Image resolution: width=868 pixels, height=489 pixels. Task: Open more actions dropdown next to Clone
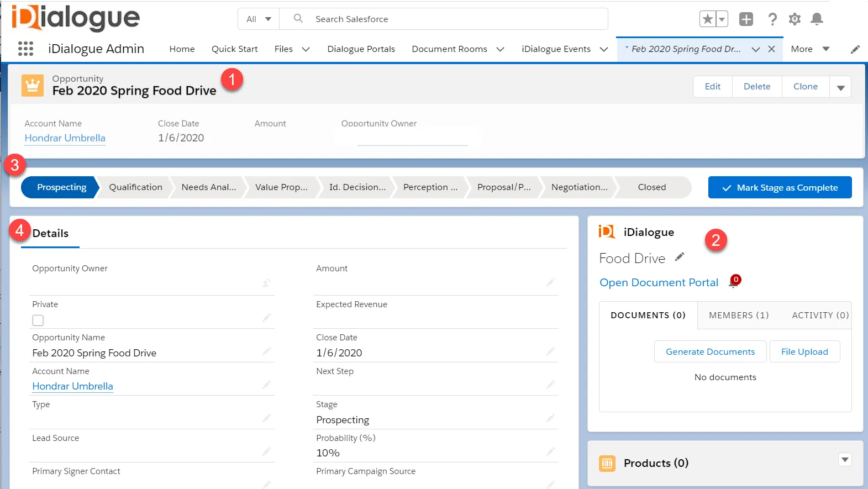840,87
